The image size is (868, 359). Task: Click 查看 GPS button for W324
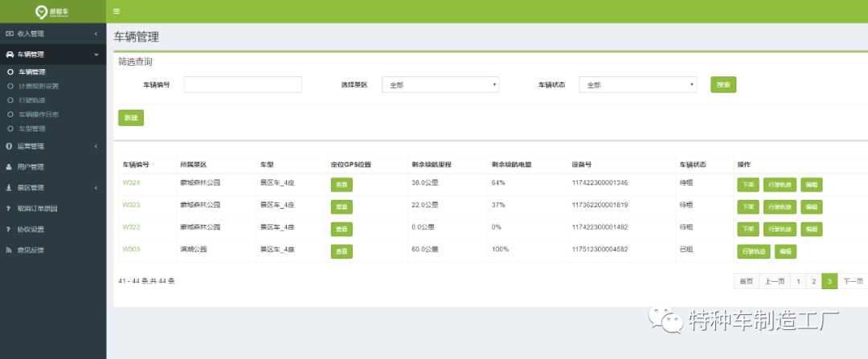coord(342,185)
